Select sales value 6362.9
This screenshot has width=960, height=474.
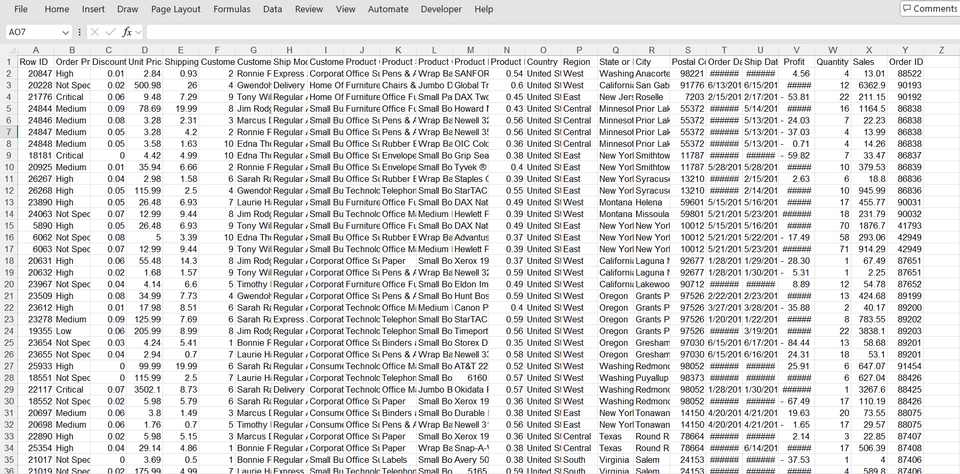pyautogui.click(x=869, y=85)
